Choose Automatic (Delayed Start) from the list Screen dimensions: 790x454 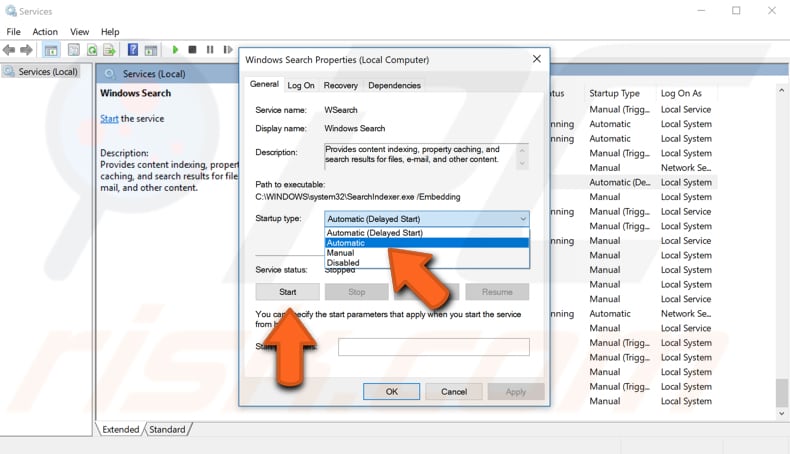pos(427,233)
